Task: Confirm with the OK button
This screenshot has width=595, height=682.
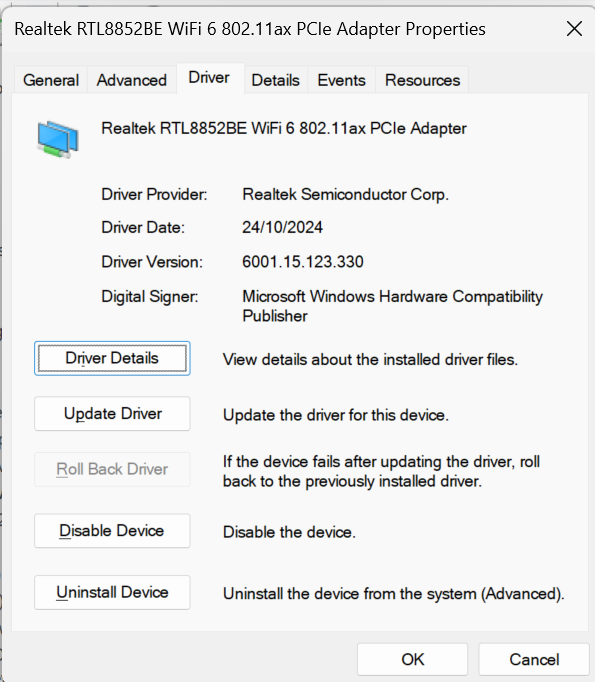Action: 412,659
